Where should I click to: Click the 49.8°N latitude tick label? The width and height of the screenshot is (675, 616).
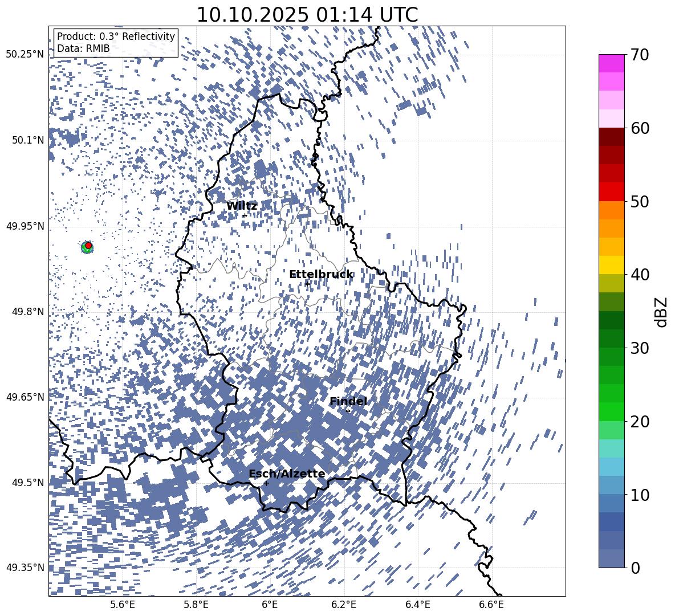point(25,312)
